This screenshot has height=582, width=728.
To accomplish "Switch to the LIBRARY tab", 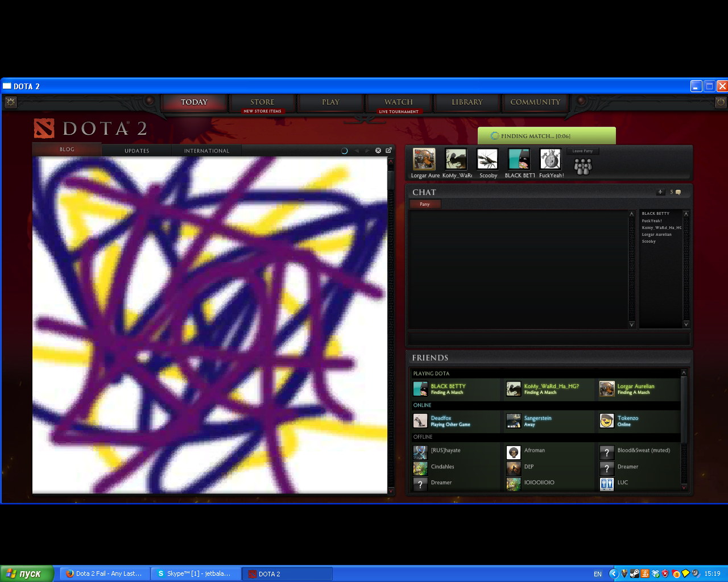I will pyautogui.click(x=467, y=102).
